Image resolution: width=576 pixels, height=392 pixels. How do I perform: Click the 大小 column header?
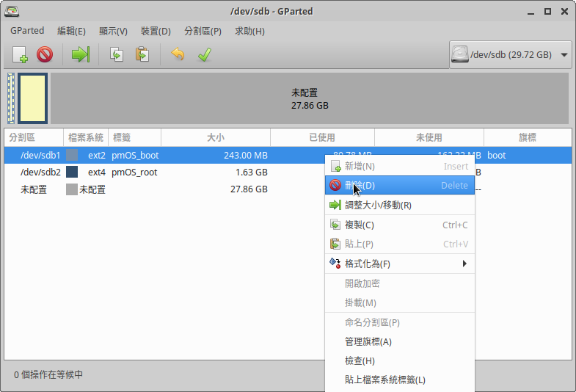[x=215, y=137]
